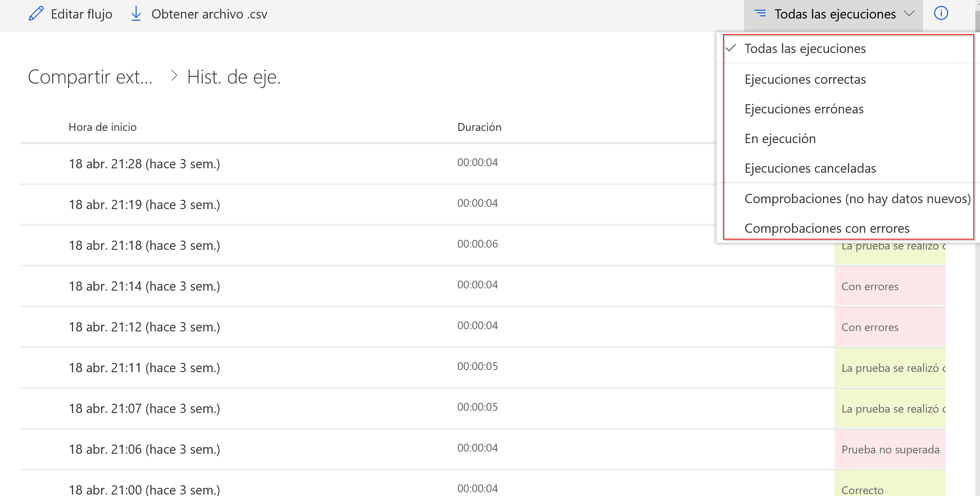
Task: Open run 18 abr. 21:07
Action: (x=144, y=408)
